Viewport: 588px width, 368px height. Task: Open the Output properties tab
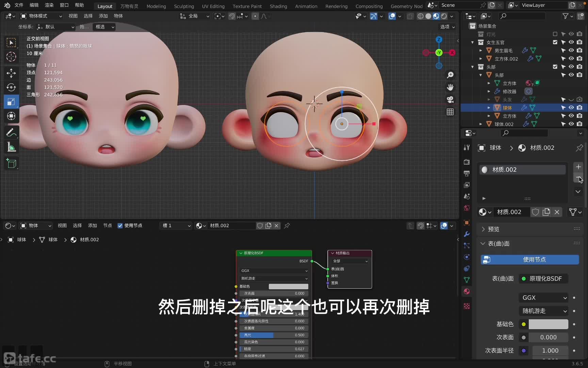click(467, 173)
